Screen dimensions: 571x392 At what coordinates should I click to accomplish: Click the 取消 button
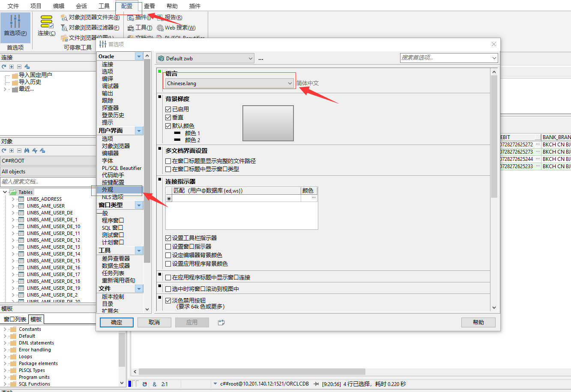154,323
